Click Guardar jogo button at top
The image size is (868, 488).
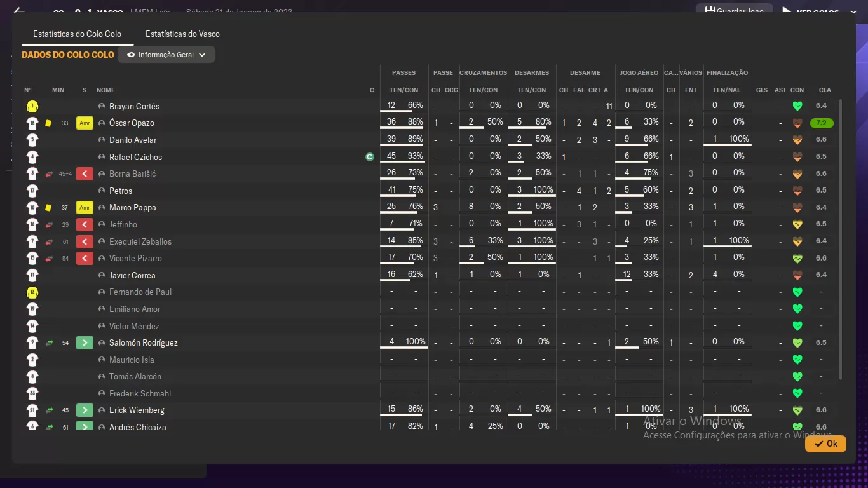[734, 11]
